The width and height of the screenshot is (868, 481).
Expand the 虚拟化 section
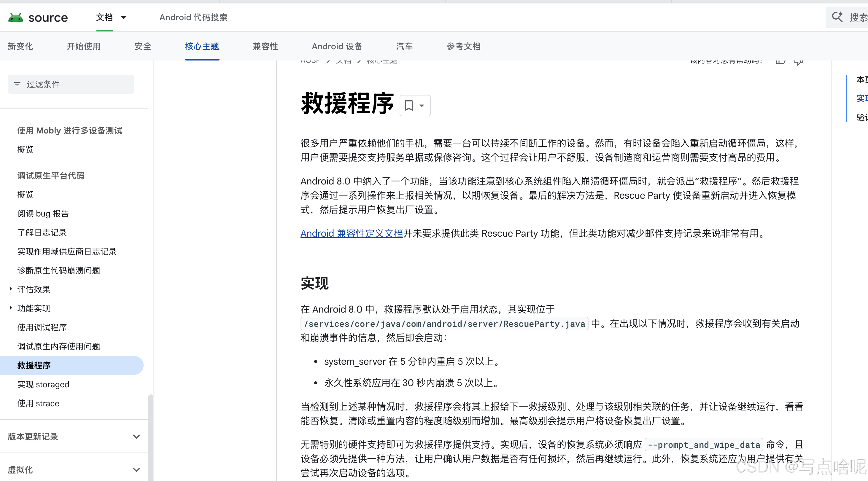(x=136, y=469)
